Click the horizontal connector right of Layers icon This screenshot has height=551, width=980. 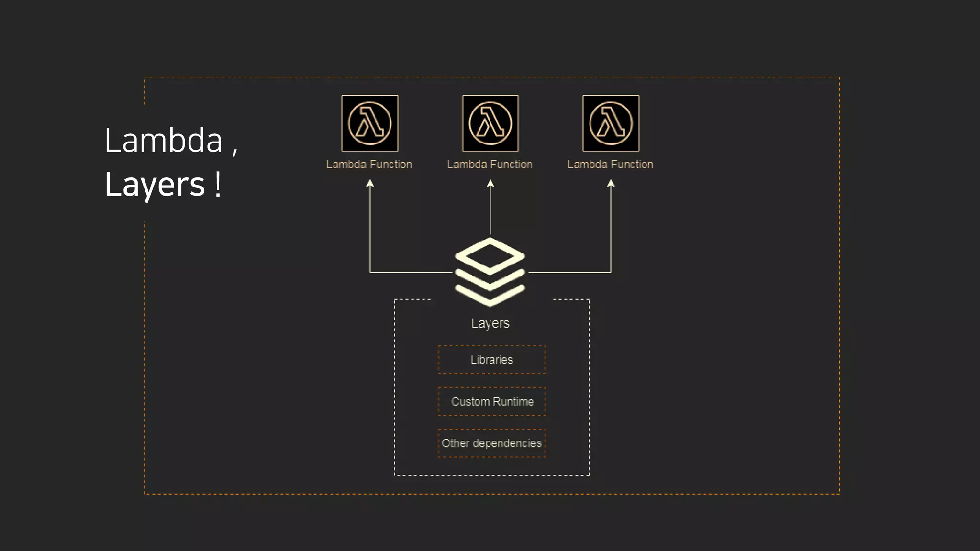(569, 272)
